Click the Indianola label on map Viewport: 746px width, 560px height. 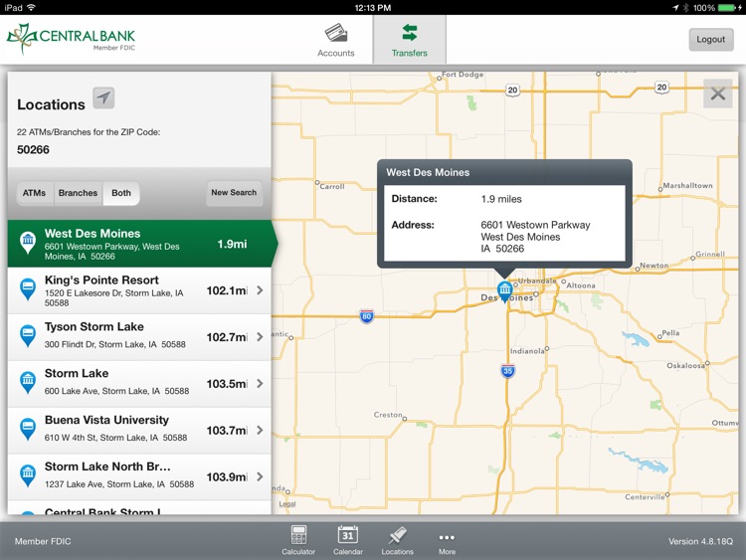pos(527,351)
